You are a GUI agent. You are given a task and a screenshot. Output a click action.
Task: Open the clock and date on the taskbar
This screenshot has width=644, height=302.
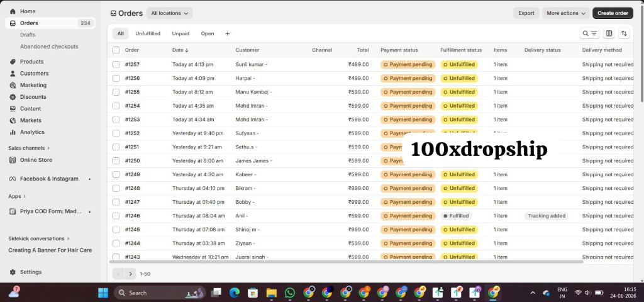625,293
